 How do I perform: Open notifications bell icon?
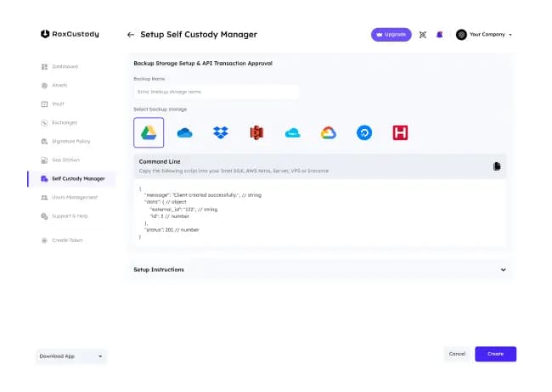pyautogui.click(x=440, y=35)
